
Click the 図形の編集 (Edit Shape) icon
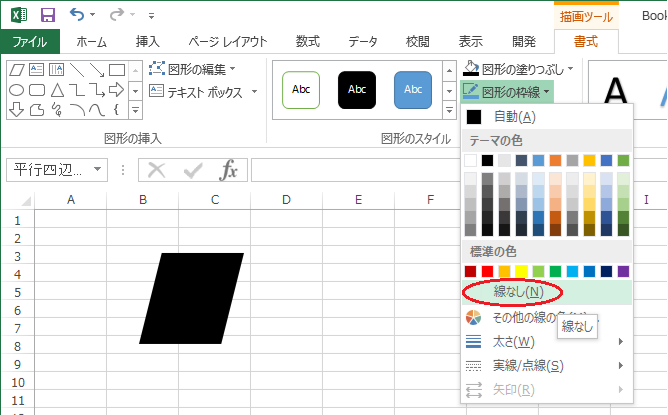click(157, 69)
